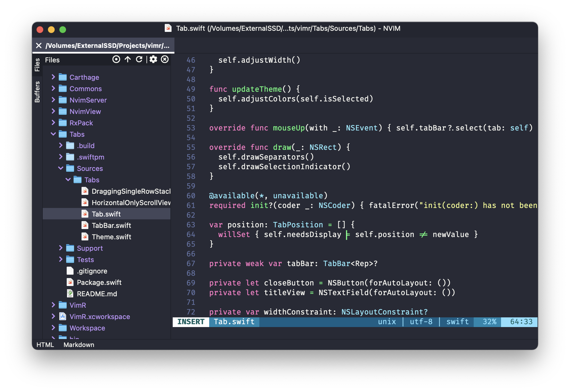Click the circular close icon in Files panel toolbar

tap(165, 60)
